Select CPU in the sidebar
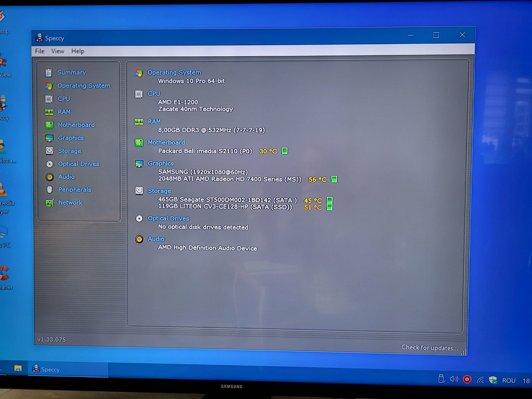Screen dimensions: 532x399 click(x=64, y=99)
